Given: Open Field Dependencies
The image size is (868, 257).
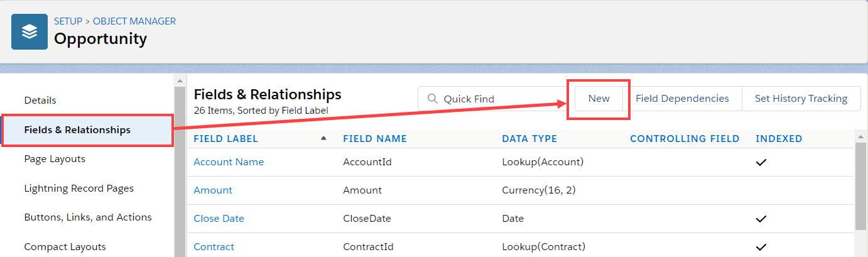Looking at the screenshot, I should click(x=682, y=99).
